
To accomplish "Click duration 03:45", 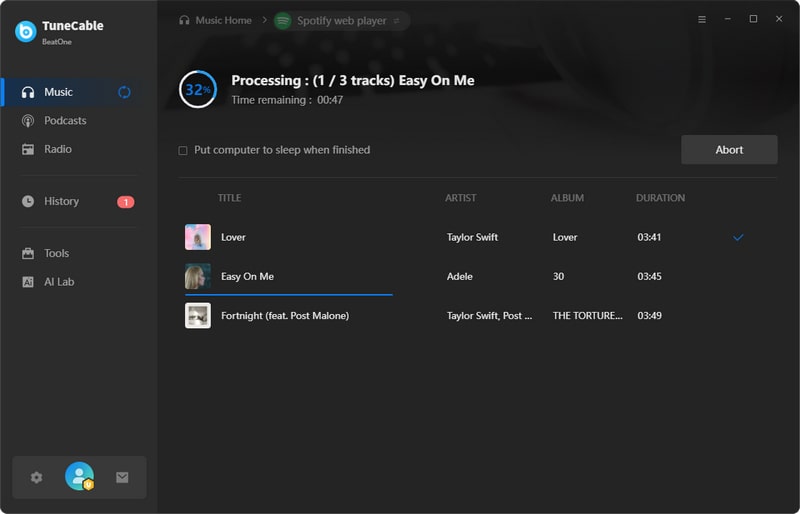I will click(649, 277).
